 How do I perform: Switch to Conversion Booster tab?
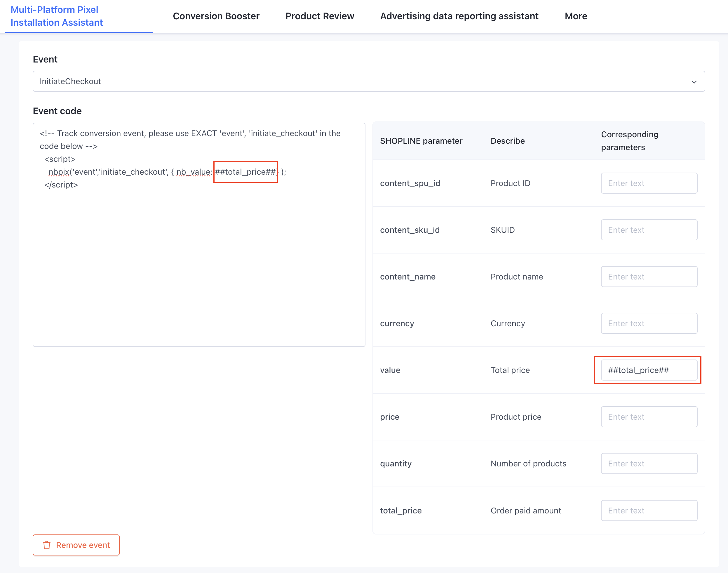[x=216, y=16]
